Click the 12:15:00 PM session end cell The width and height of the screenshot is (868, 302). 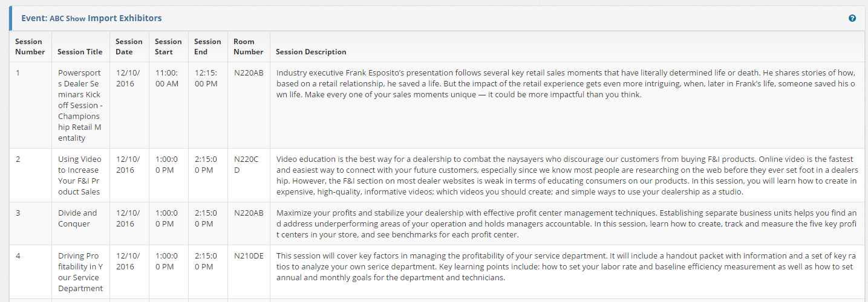pyautogui.click(x=206, y=78)
